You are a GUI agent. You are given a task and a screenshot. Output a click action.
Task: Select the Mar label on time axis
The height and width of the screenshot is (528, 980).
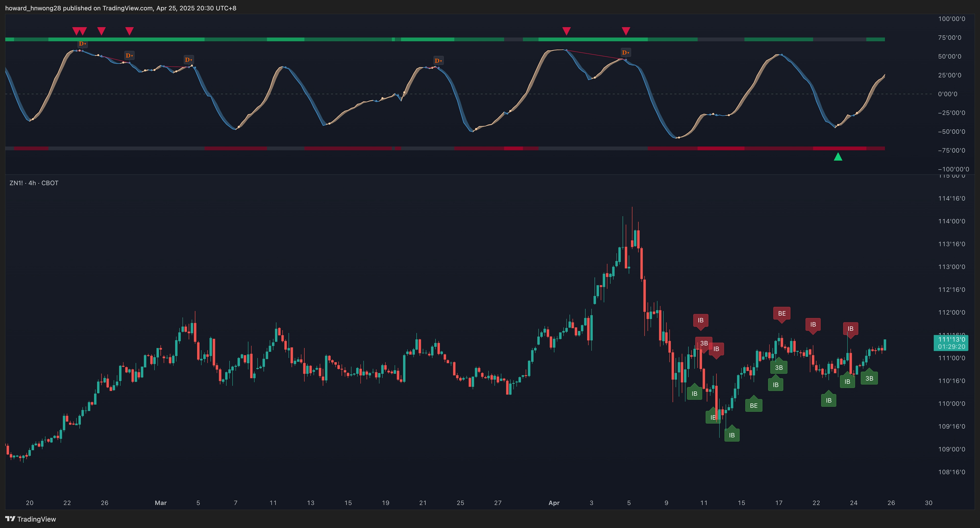tap(161, 502)
